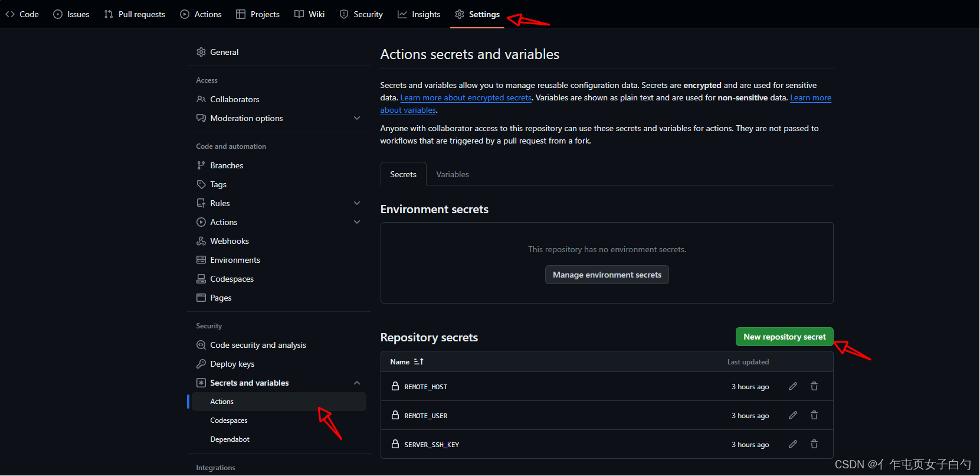980x476 pixels.
Task: Open the Insights tab
Action: 419,14
